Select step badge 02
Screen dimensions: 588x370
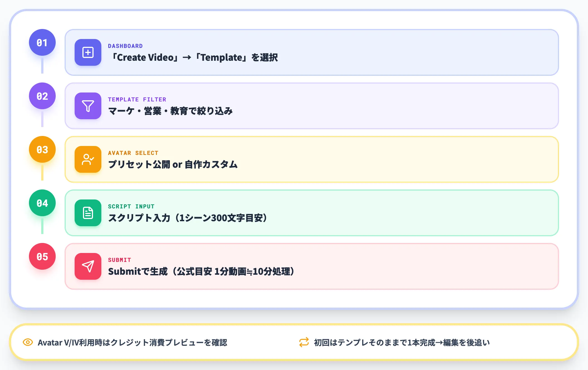point(42,96)
